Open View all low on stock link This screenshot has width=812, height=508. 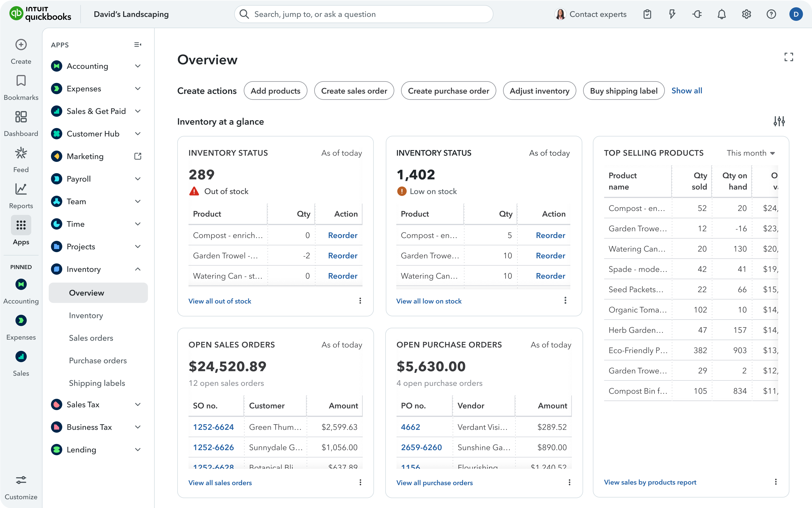(429, 301)
